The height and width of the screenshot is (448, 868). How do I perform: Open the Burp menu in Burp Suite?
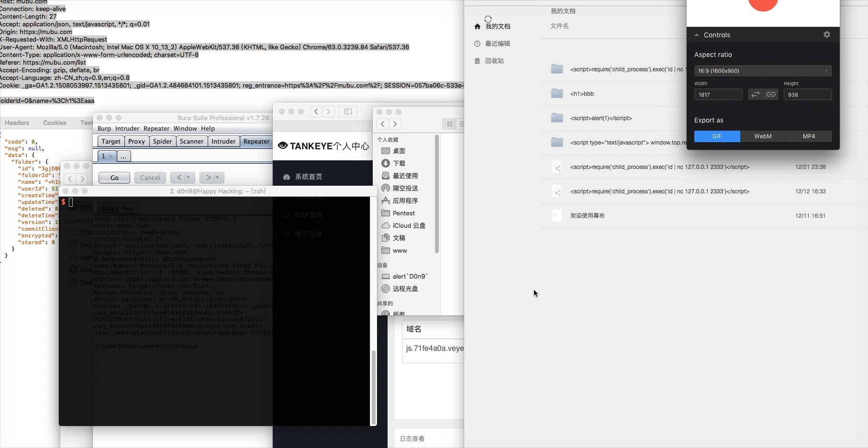[x=104, y=128]
